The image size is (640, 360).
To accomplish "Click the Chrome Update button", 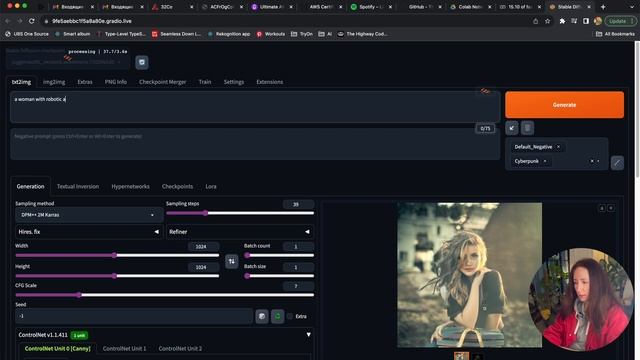I will click(x=620, y=21).
